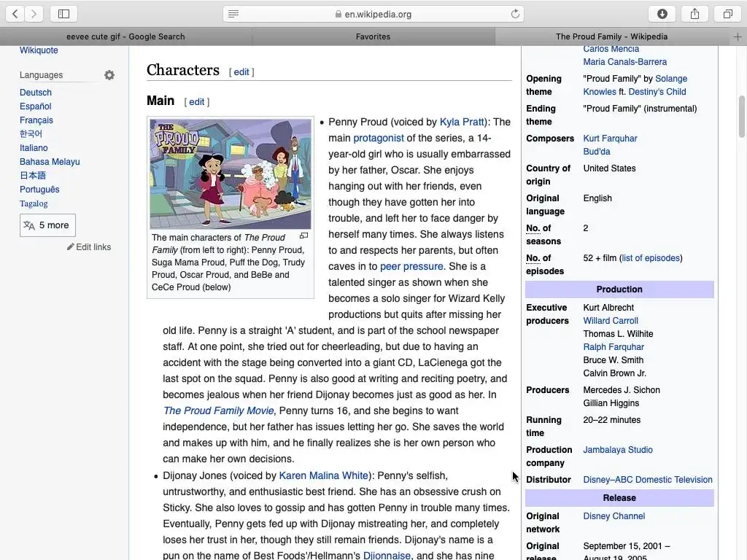Screen dimensions: 747x560
Task: Click the Production infobox header
Action: (x=619, y=289)
